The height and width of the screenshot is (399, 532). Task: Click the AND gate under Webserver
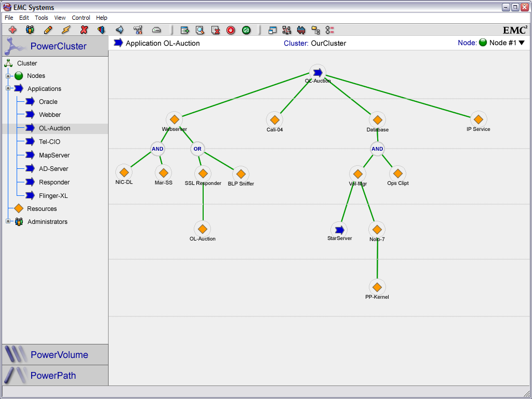point(157,149)
